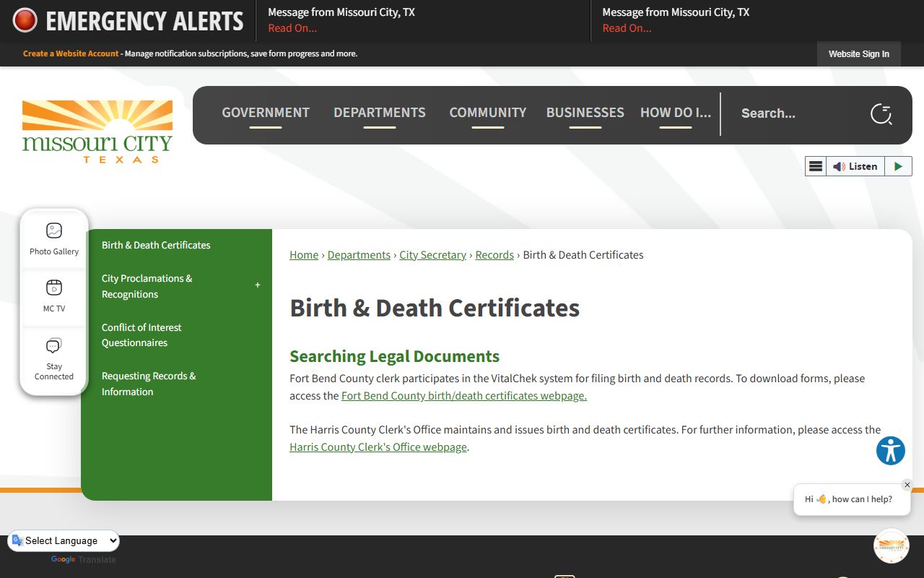Image resolution: width=924 pixels, height=578 pixels.
Task: Open the accessibility options icon
Action: (891, 451)
